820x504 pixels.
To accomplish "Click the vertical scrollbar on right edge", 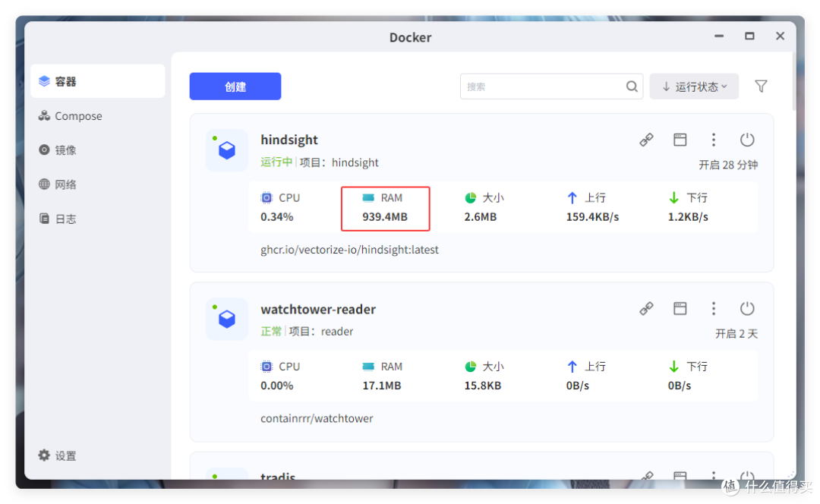I will [794, 81].
